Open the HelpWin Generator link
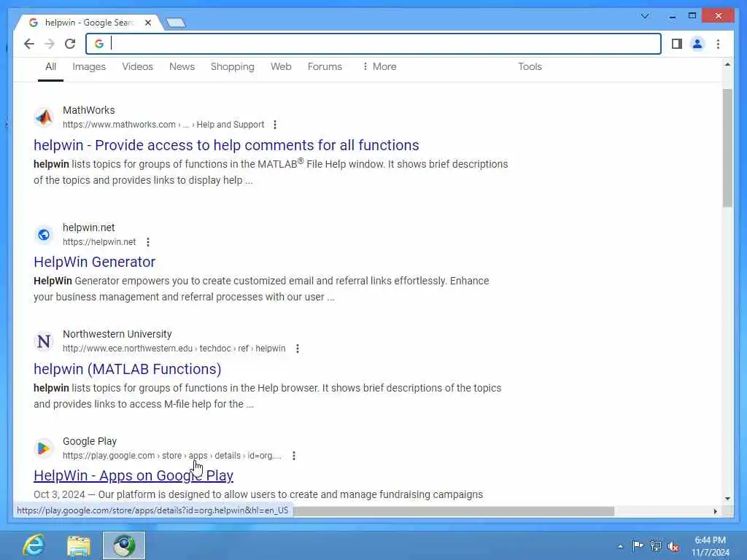This screenshot has height=560, width=747. tap(94, 262)
